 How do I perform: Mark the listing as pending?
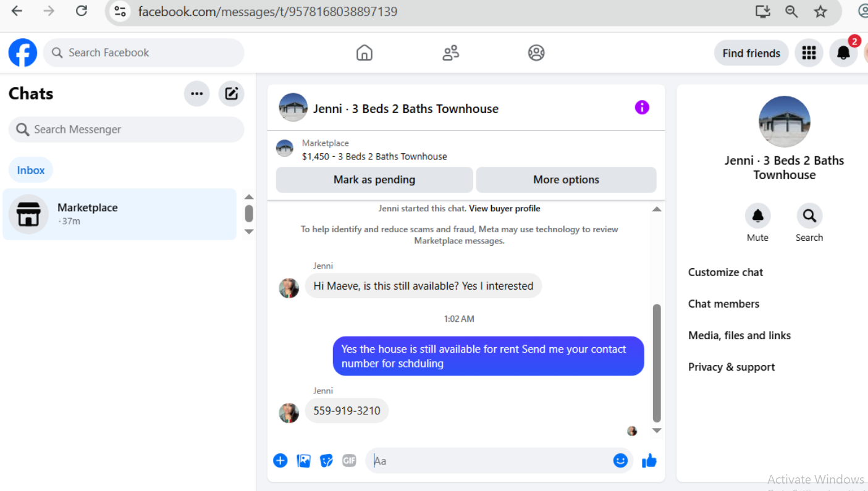[374, 180]
